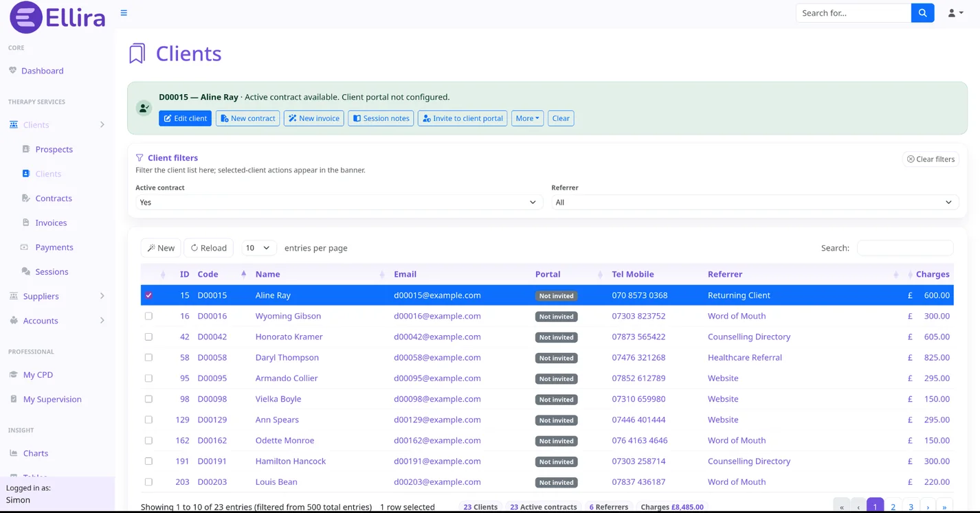
Task: Click the Sessions sidebar icon
Action: [26, 271]
